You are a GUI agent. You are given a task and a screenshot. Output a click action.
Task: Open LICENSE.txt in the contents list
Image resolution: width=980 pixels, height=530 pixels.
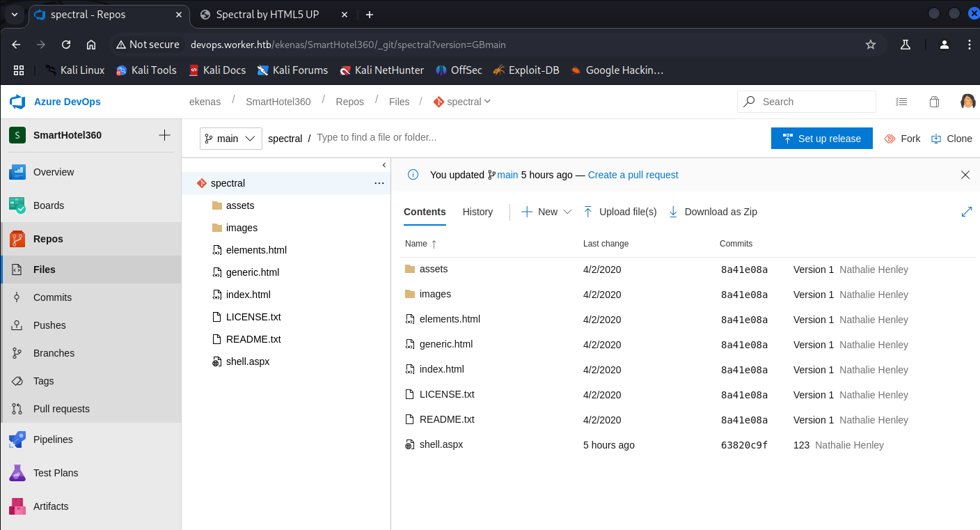(x=447, y=394)
